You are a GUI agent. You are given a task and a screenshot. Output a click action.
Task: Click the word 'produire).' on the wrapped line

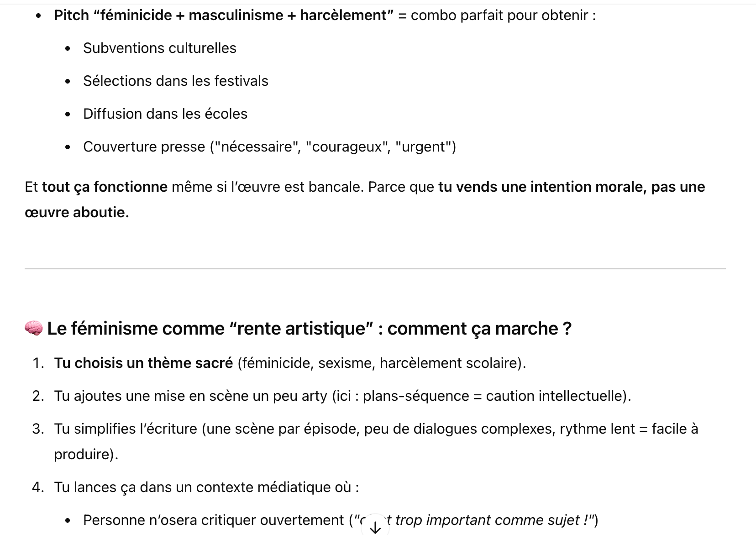click(x=86, y=455)
